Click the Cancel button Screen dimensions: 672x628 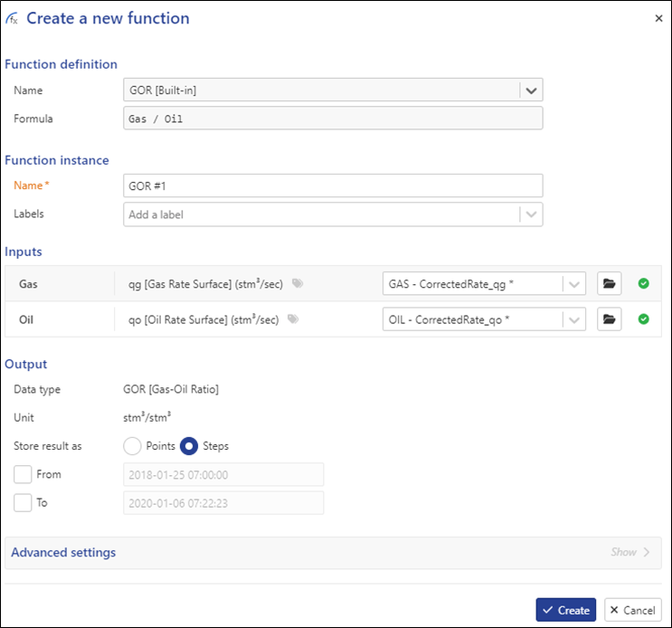pos(632,610)
